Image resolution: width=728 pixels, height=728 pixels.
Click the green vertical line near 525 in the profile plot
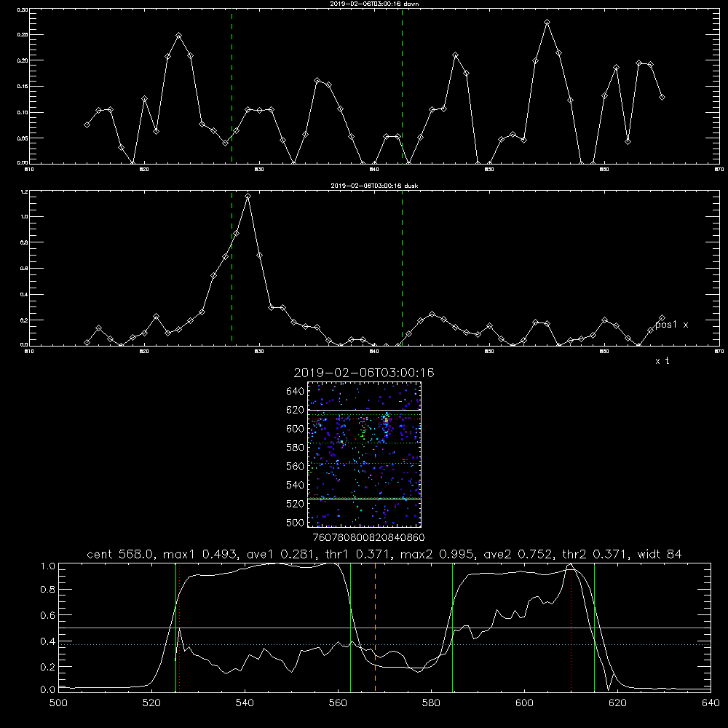coord(175,628)
